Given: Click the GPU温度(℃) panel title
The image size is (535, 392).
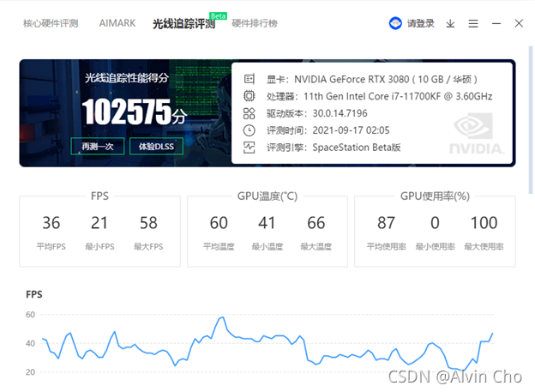Looking at the screenshot, I should (267, 196).
